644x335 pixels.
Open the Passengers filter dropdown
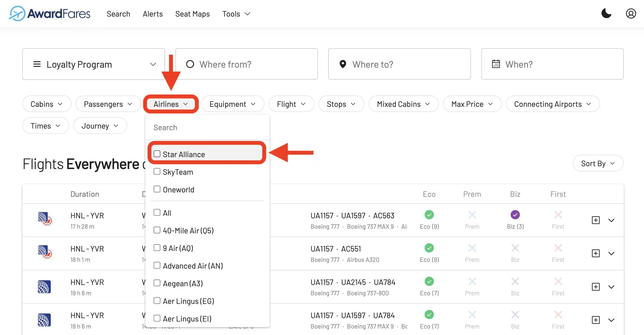[108, 104]
